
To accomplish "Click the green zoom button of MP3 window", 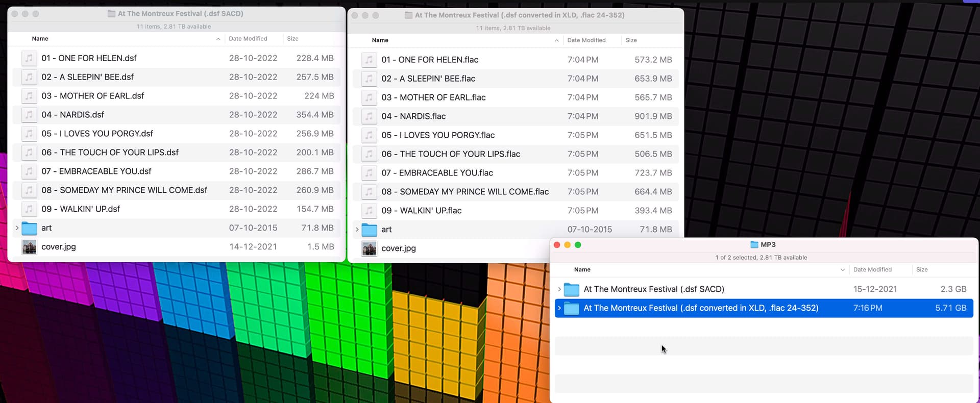I will pyautogui.click(x=578, y=245).
